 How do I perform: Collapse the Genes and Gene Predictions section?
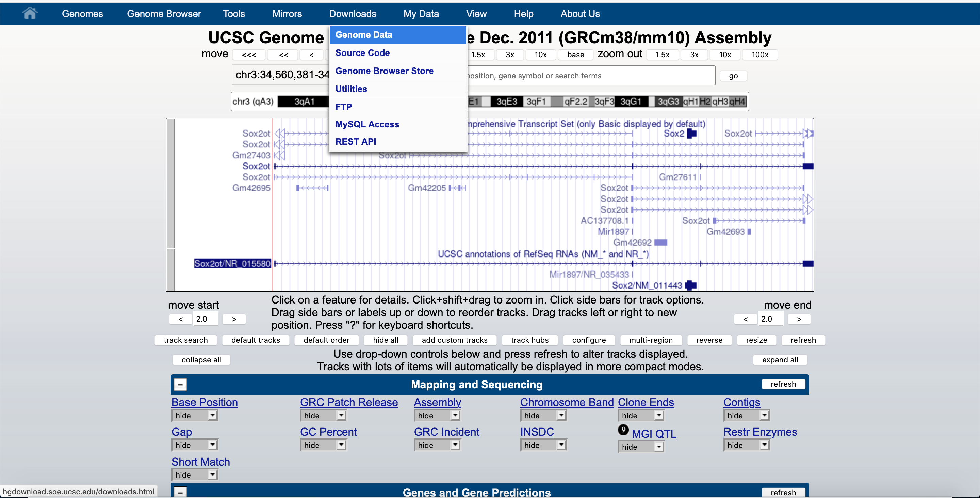pos(180,492)
